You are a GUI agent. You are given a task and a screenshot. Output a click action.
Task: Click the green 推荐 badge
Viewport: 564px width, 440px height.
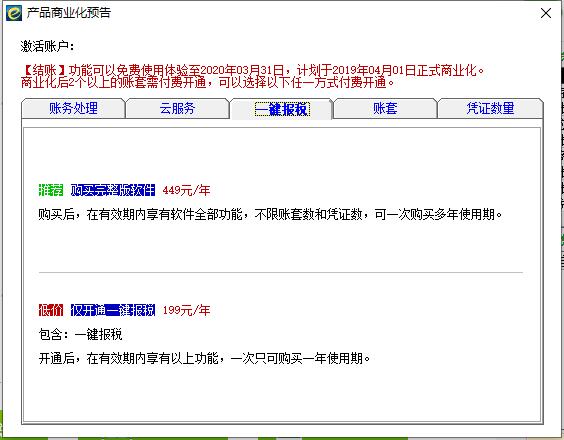click(51, 190)
